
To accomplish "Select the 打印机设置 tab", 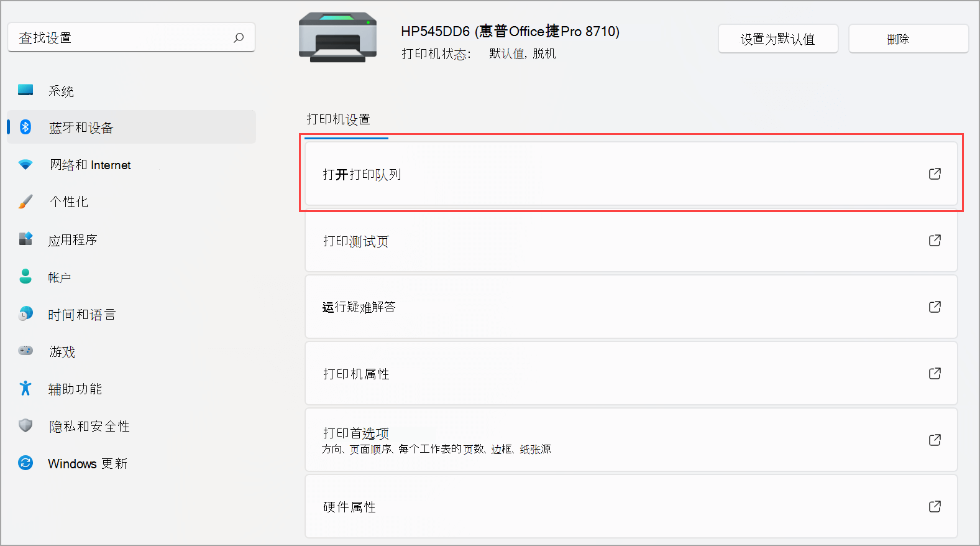I will [x=339, y=119].
